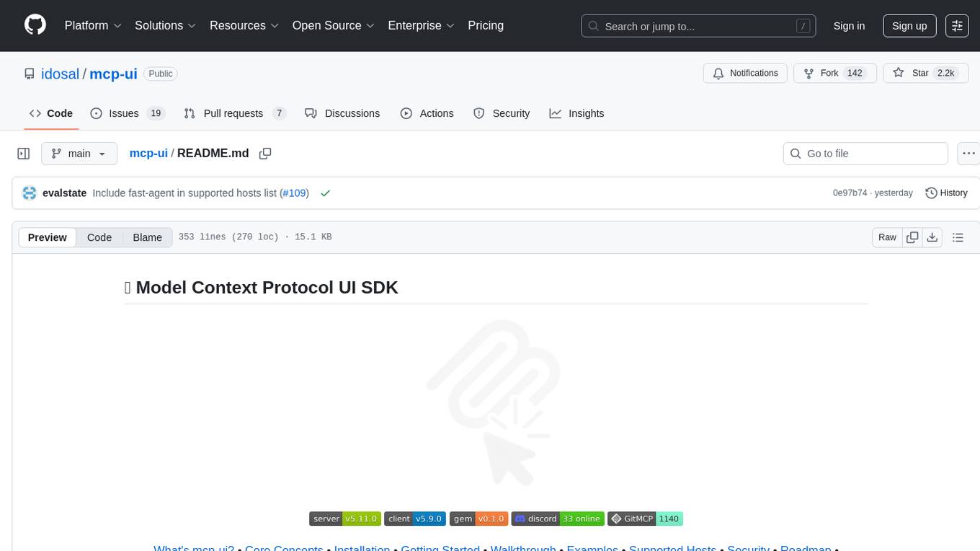Expand the Platform menu

pyautogui.click(x=93, y=25)
